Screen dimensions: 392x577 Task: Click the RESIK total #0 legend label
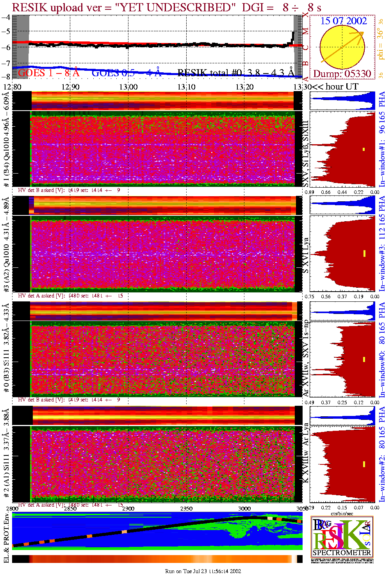(235, 73)
